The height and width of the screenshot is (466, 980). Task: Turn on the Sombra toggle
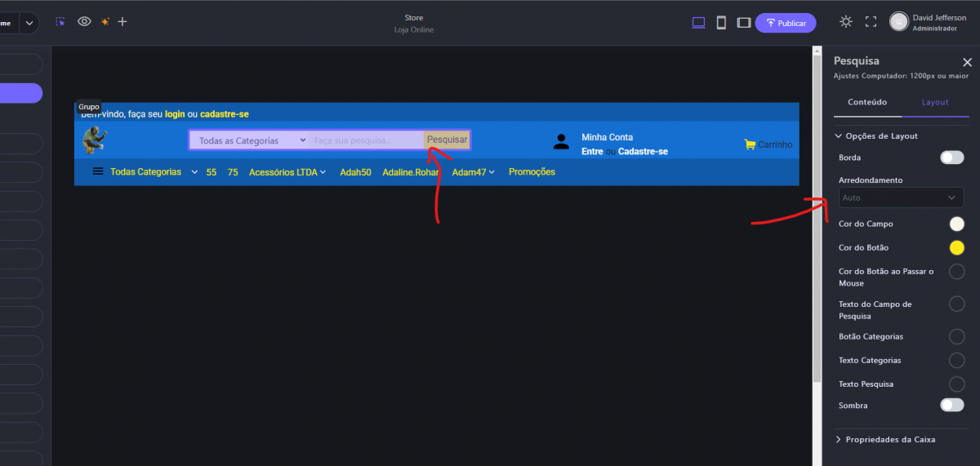[x=951, y=405]
